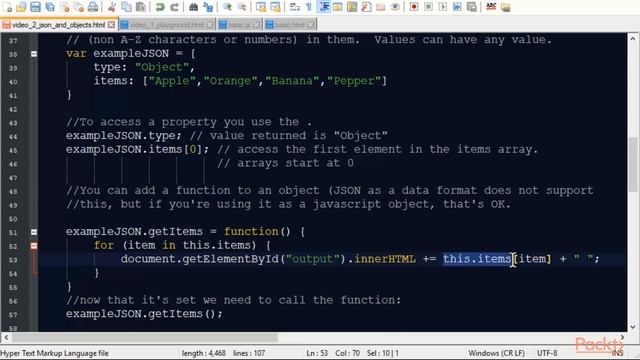This screenshot has height=360, width=640.
Task: Click on 'exampleJSON.getItems();' at line 57
Action: click(144, 314)
